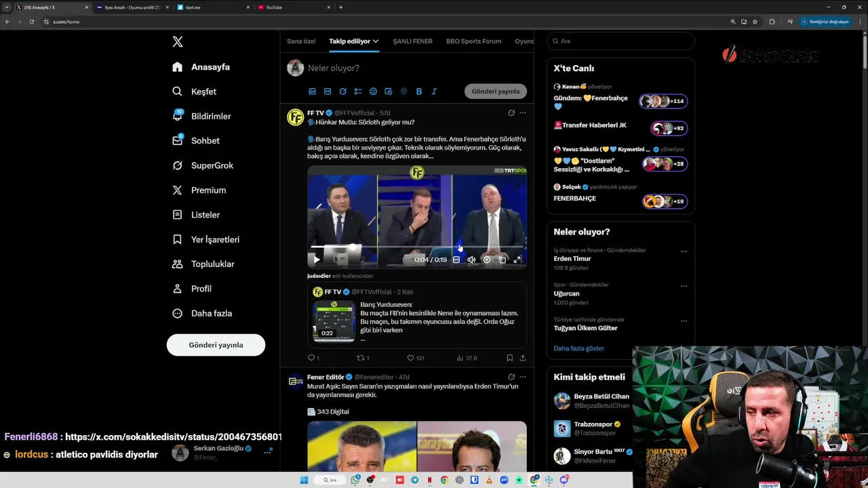This screenshot has width=868, height=488.
Task: Enter video fullscreen mode
Action: tap(517, 260)
